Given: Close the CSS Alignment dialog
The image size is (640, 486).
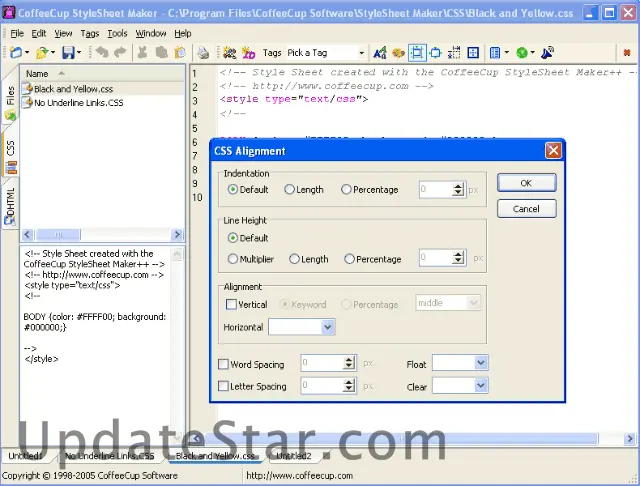Looking at the screenshot, I should click(x=553, y=151).
